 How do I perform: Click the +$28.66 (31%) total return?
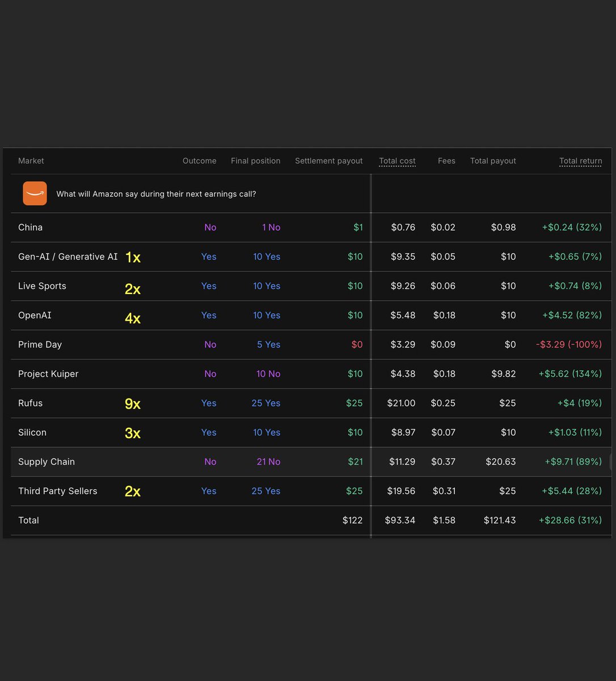click(x=570, y=520)
